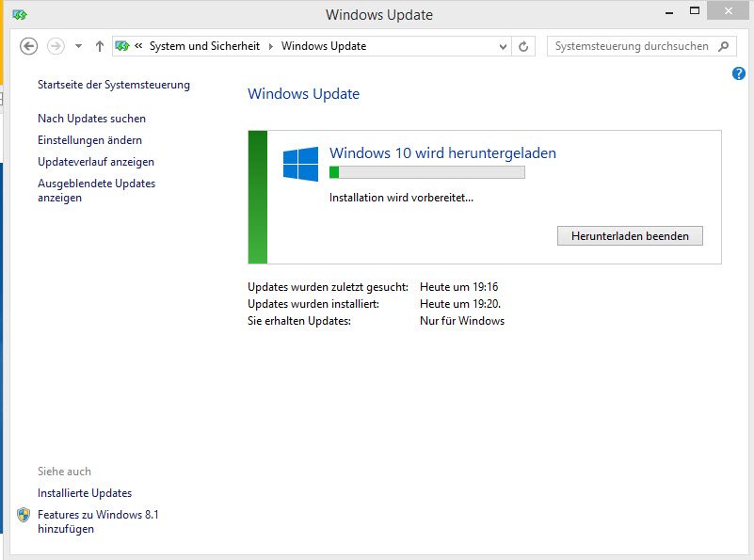The width and height of the screenshot is (754, 560).
Task: Open 'Einstellungen ändern'
Action: pos(90,140)
